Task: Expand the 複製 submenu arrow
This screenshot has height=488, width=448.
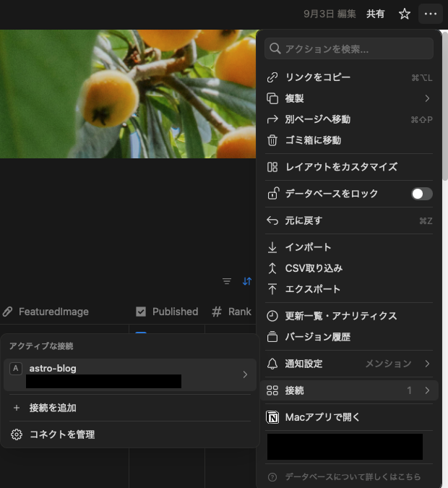Action: click(427, 98)
